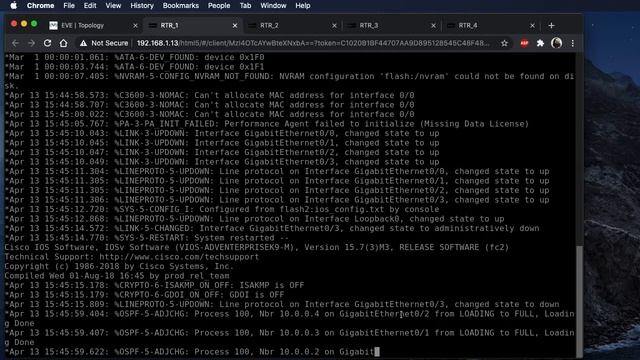Viewport: 640px width, 360px height.
Task: Open the Adblock extension icon
Action: point(524,43)
